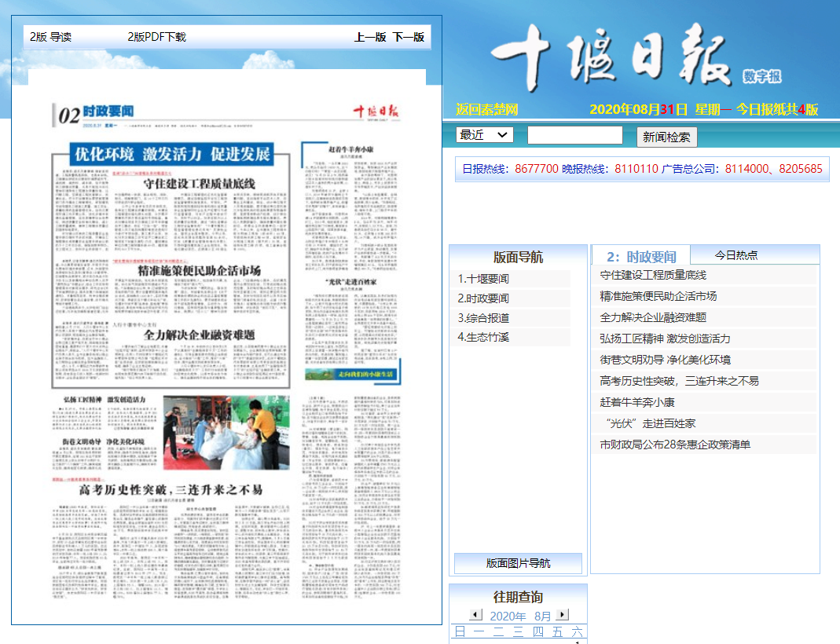
Task: Click the news search text field
Action: [x=575, y=135]
